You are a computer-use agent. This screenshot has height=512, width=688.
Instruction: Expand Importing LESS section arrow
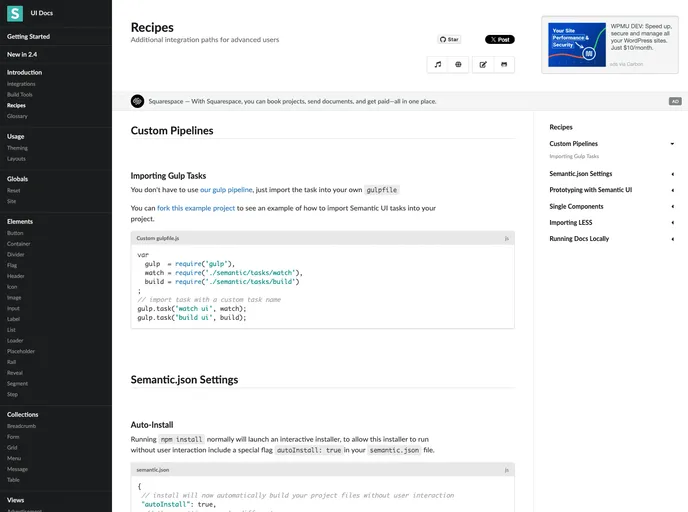[x=672, y=223]
